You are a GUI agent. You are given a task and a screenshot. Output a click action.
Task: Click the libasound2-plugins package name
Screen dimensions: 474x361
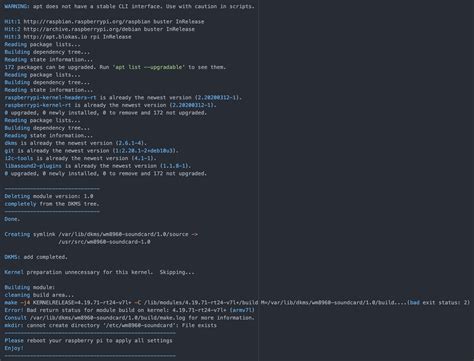click(x=33, y=166)
